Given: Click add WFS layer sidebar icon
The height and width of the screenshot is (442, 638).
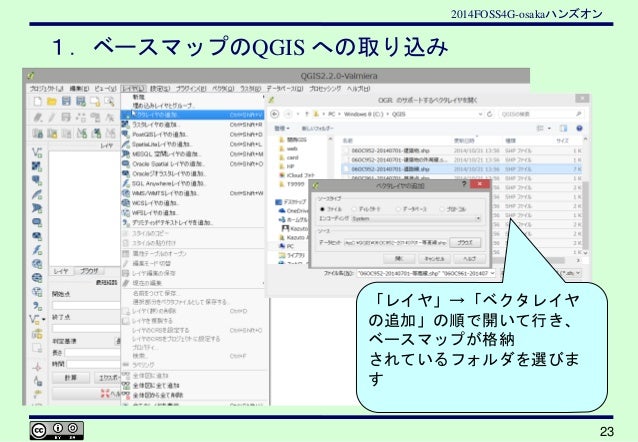Looking at the screenshot, I should click(x=37, y=291).
